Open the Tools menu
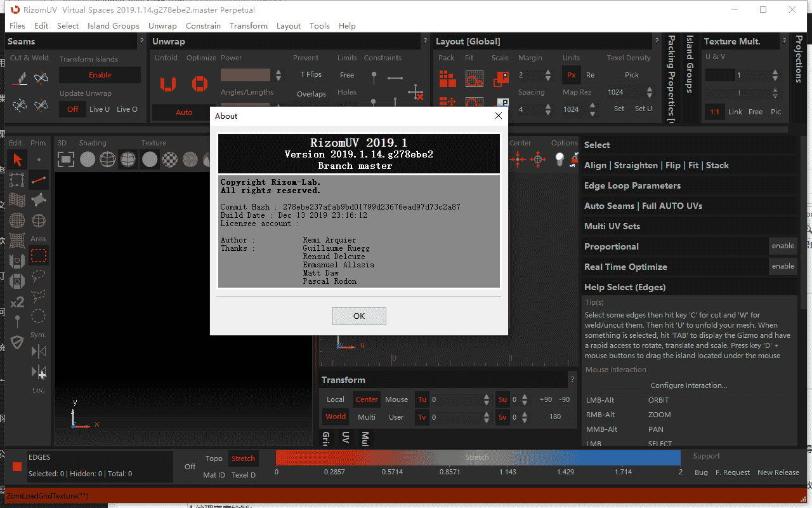 319,26
